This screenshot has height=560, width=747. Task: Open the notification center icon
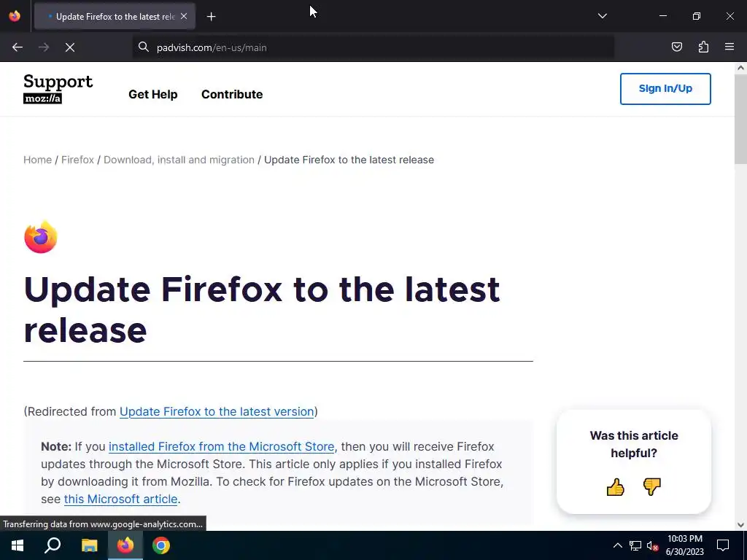[x=723, y=545]
